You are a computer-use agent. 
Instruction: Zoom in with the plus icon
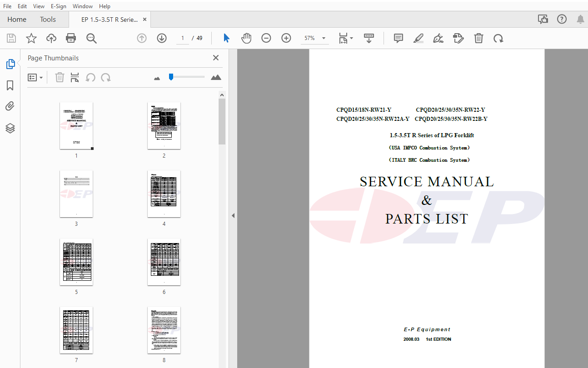[x=286, y=38]
